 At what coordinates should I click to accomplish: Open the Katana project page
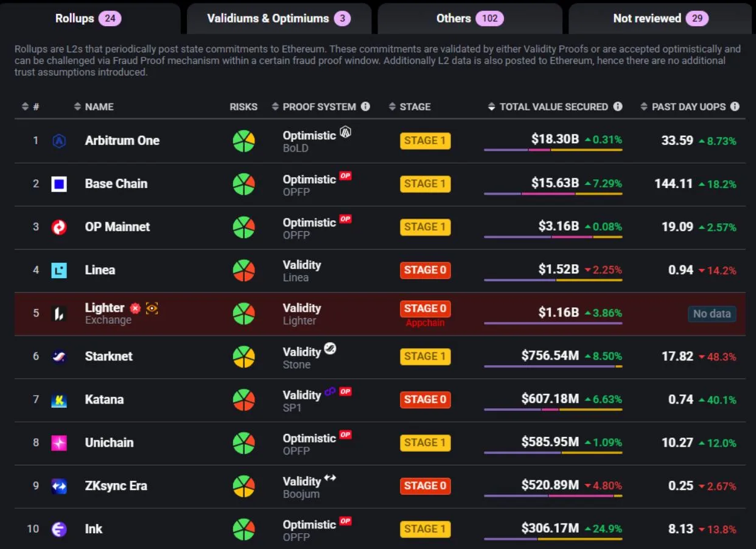pos(104,400)
